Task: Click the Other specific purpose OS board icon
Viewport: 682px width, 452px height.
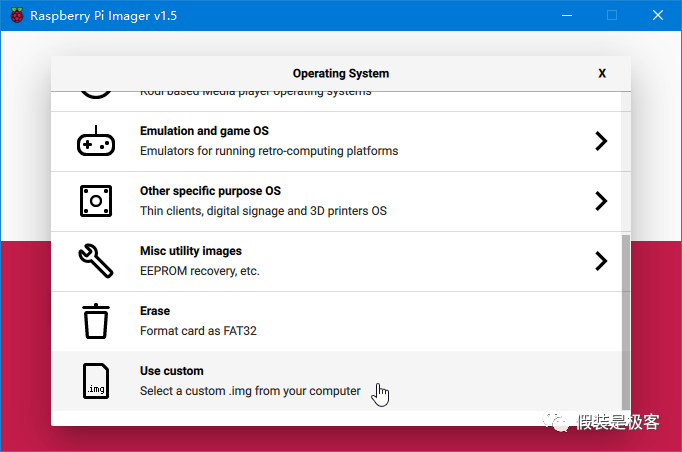Action: tap(96, 201)
